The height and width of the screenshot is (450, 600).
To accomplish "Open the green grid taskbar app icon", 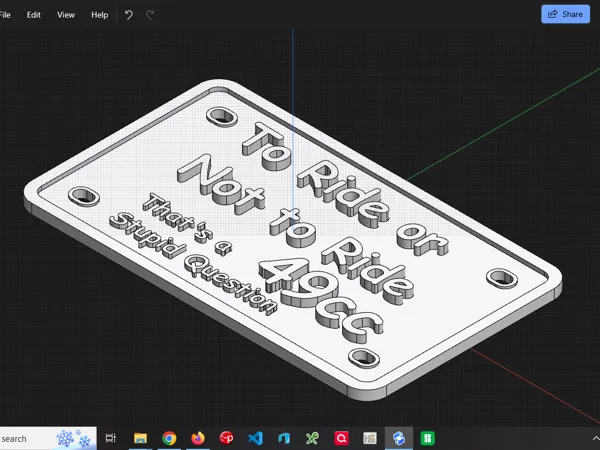I will [427, 438].
